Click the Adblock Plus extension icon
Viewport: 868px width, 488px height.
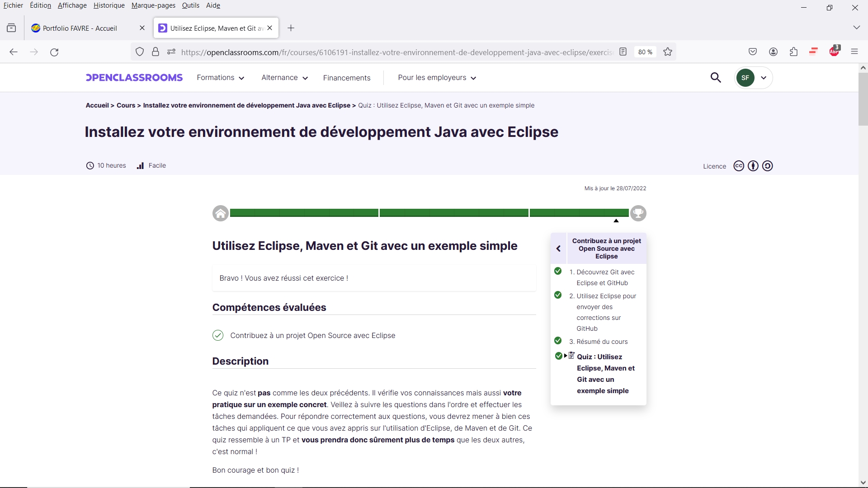[x=835, y=51]
